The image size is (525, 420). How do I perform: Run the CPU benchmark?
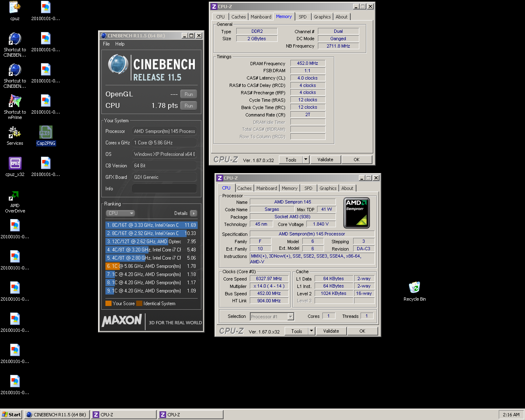point(189,106)
